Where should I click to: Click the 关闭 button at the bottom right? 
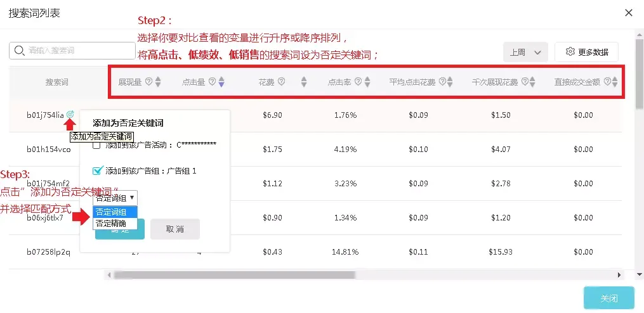coord(608,298)
